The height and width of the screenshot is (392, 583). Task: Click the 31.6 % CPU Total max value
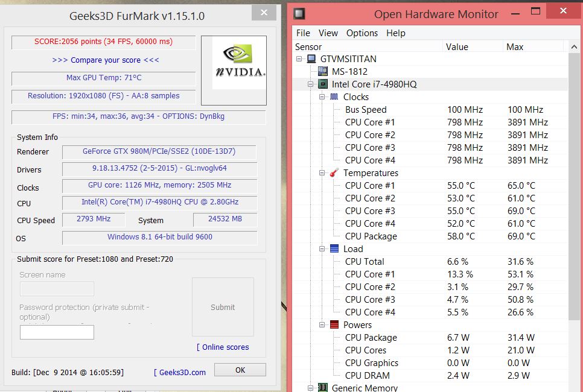[520, 262]
